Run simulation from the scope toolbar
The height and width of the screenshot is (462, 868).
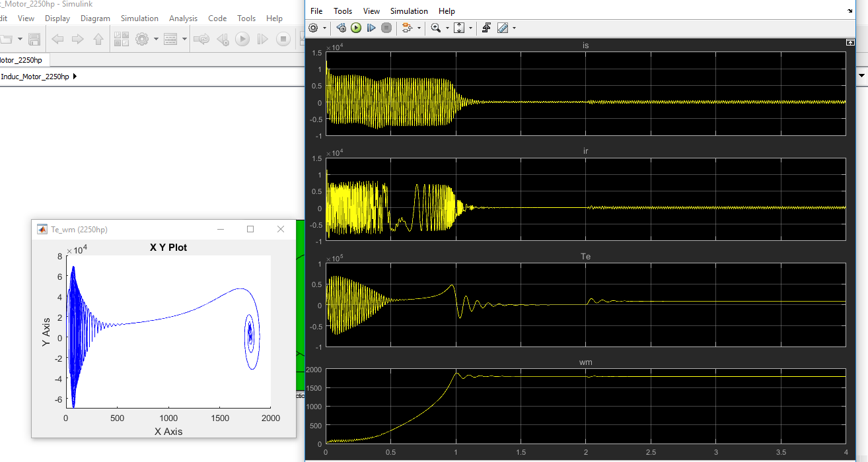[356, 28]
